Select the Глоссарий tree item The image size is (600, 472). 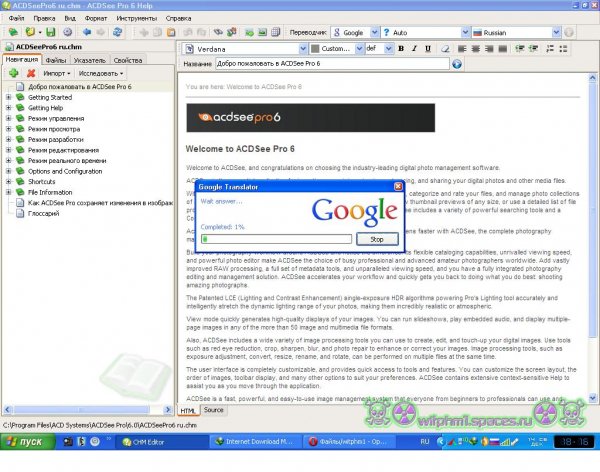click(x=43, y=213)
